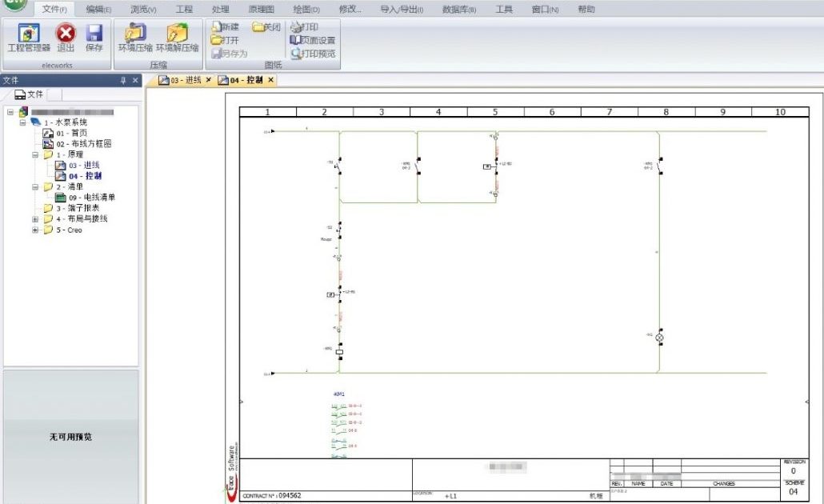Click the greyed 另存为 save-as button
824x504 pixels.
pos(229,54)
